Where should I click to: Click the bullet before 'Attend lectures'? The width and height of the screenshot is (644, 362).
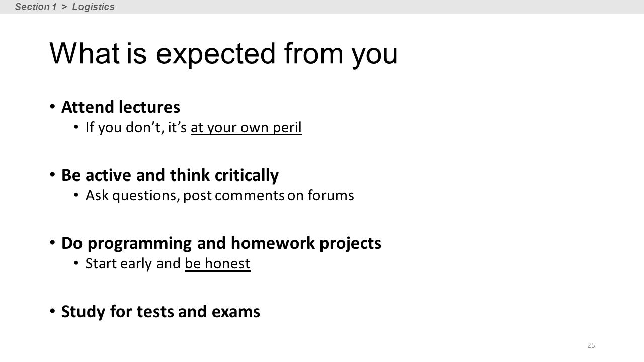(52, 106)
